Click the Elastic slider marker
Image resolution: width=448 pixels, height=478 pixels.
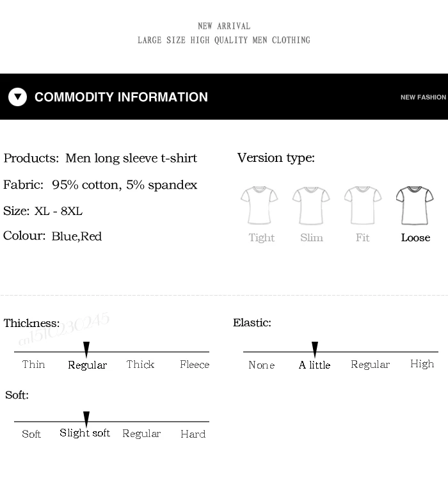point(315,349)
